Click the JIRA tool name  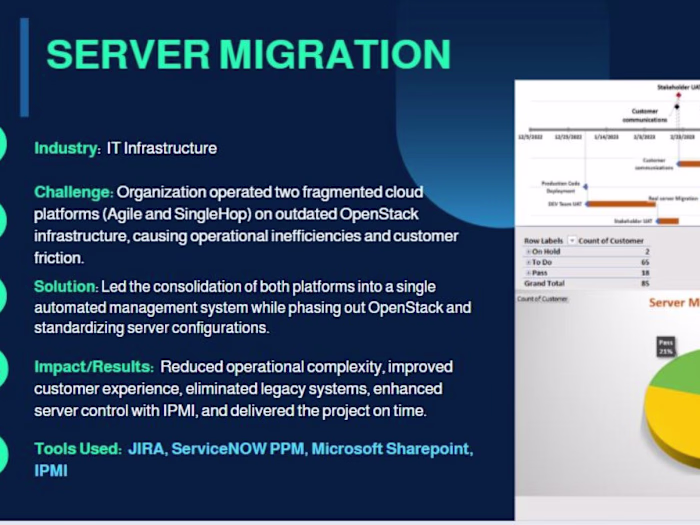[x=146, y=449]
